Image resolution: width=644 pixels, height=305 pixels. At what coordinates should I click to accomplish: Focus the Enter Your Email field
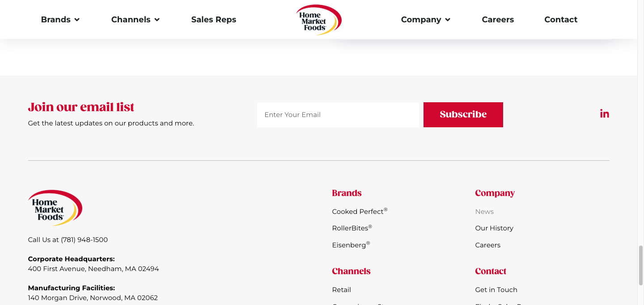[x=338, y=115]
